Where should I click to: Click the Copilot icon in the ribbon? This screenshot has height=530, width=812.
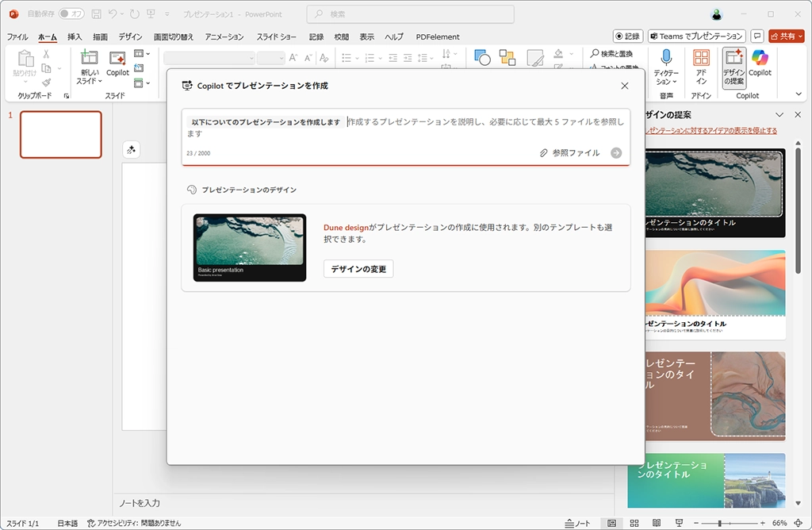click(x=760, y=60)
